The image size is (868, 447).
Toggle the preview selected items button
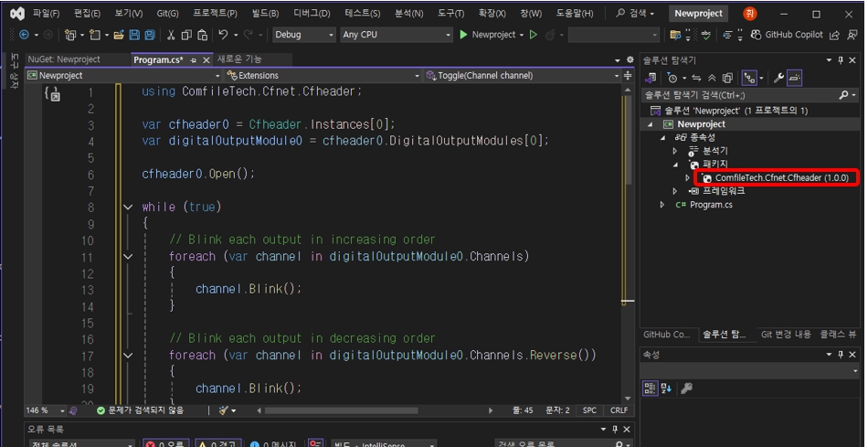click(794, 79)
